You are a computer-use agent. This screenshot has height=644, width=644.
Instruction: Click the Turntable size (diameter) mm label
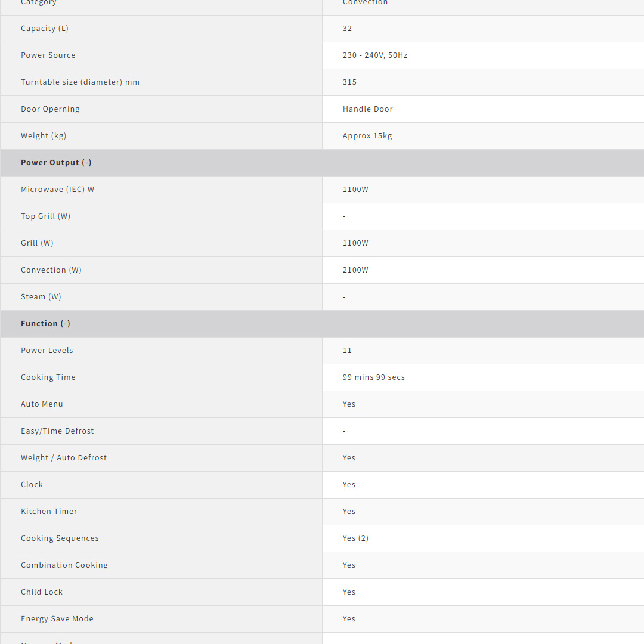tap(80, 82)
